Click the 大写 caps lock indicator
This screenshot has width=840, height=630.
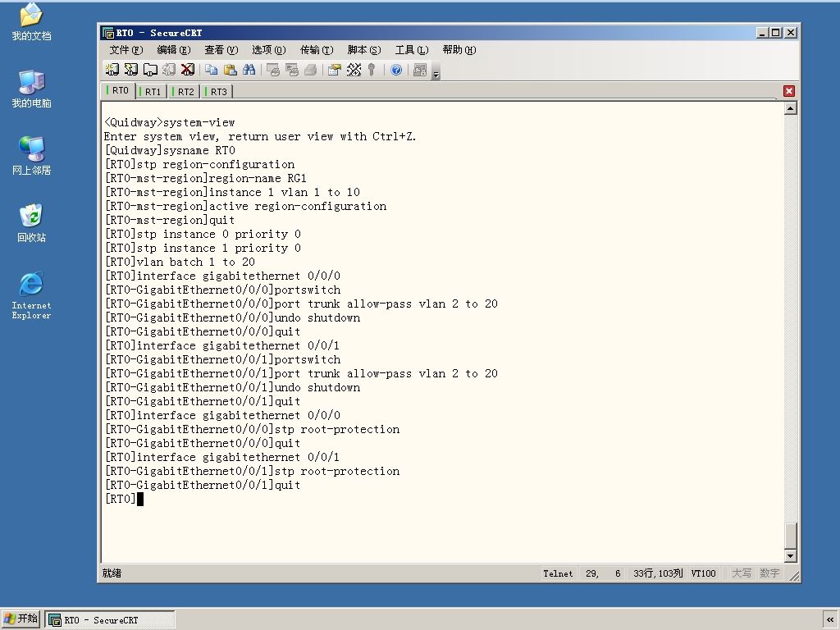tap(742, 573)
